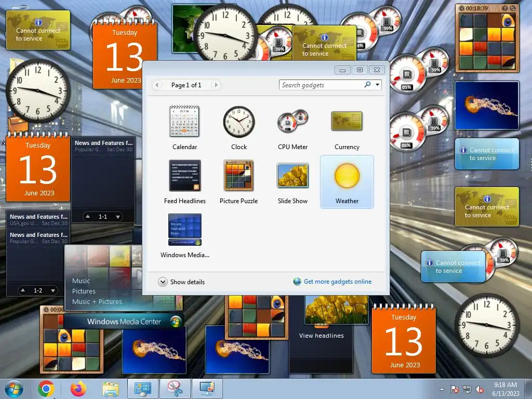
Task: Click up arrow next to 1-1 feed pager
Action: point(88,216)
